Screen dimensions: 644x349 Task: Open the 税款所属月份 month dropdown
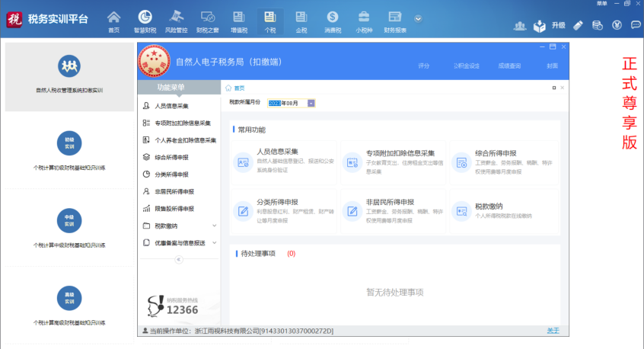click(x=311, y=103)
